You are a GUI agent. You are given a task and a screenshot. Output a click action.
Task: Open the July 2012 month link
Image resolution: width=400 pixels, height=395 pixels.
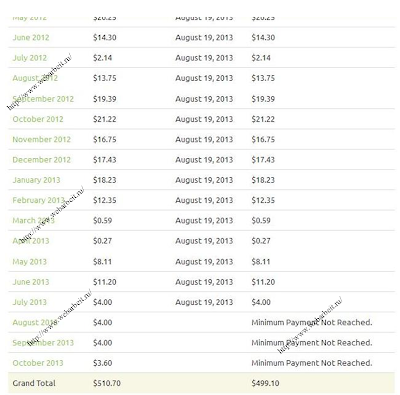tap(30, 58)
